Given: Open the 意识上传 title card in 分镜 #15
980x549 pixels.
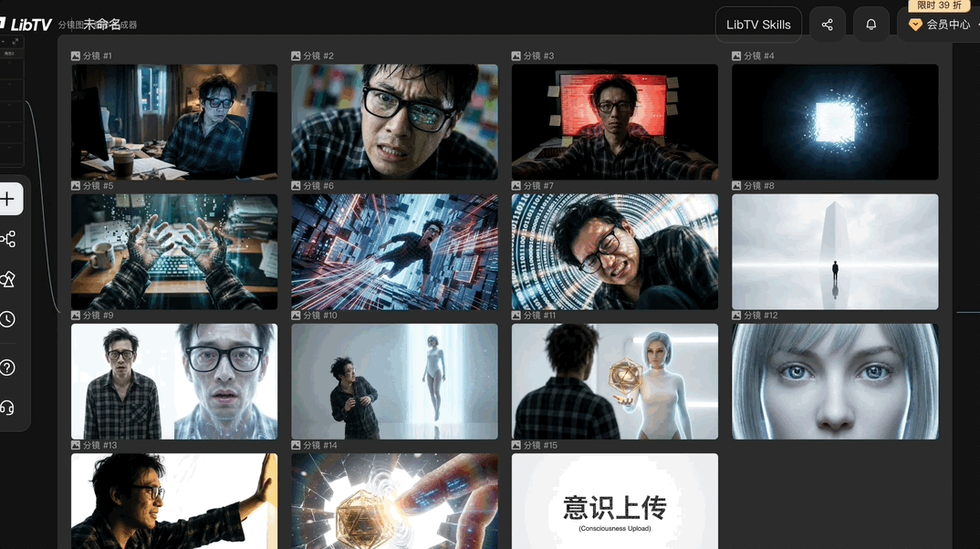Looking at the screenshot, I should [614, 506].
